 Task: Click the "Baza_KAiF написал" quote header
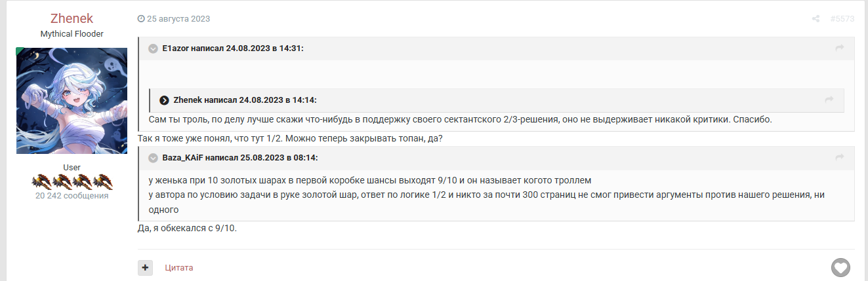(x=240, y=158)
